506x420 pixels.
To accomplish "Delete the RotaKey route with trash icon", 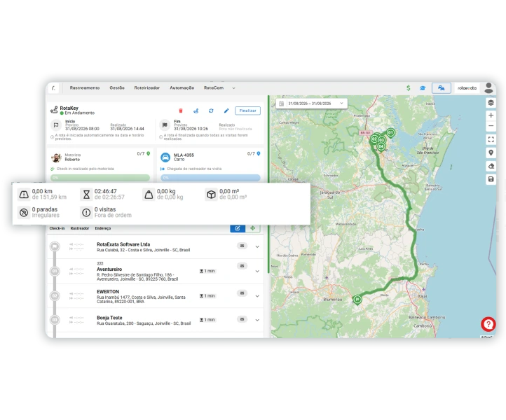I will [x=181, y=111].
